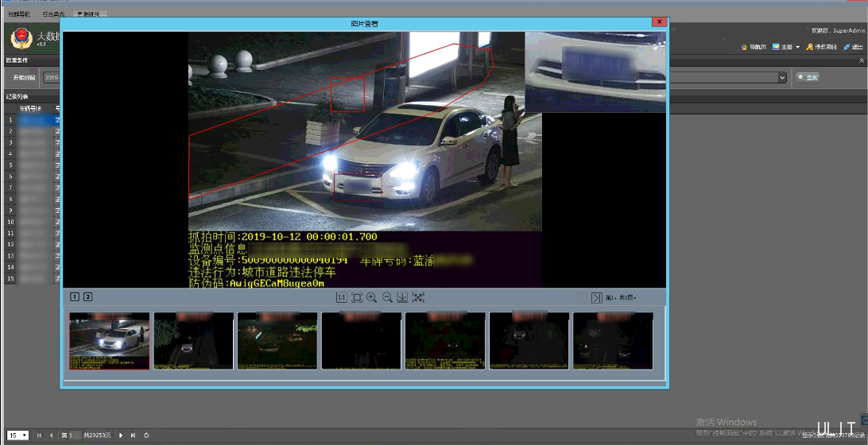Close the image viewer dialog
This screenshot has width=868, height=445.
(658, 23)
